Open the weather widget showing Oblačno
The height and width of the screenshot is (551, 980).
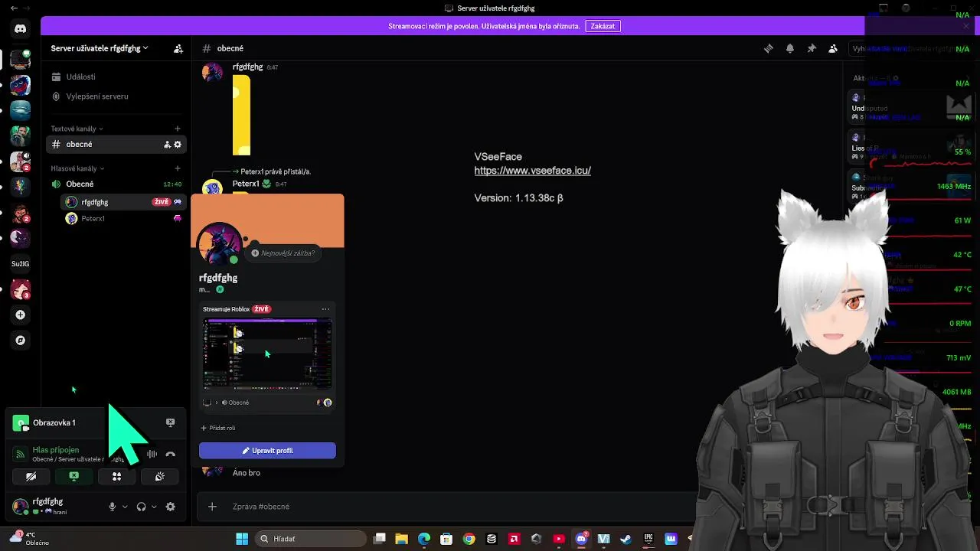tap(31, 538)
